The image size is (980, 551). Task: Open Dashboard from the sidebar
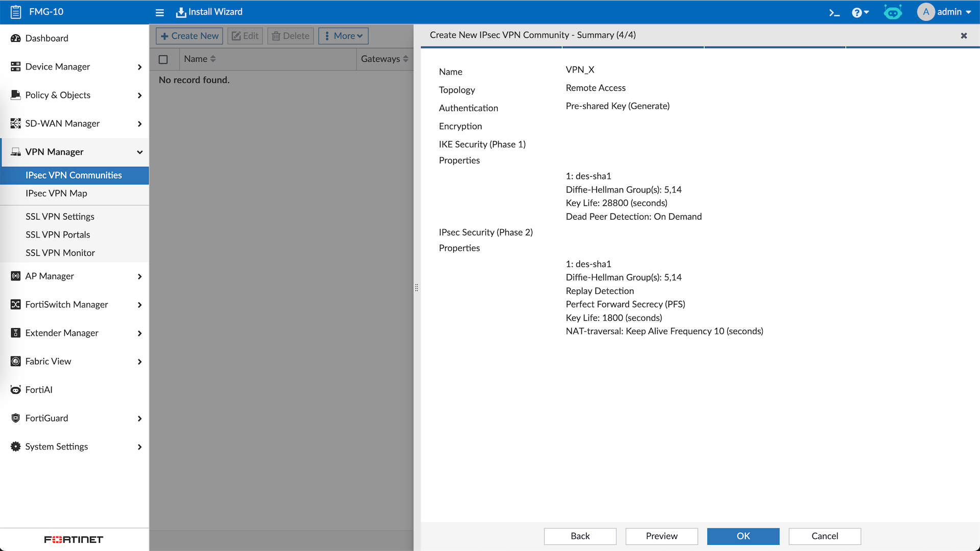point(46,38)
